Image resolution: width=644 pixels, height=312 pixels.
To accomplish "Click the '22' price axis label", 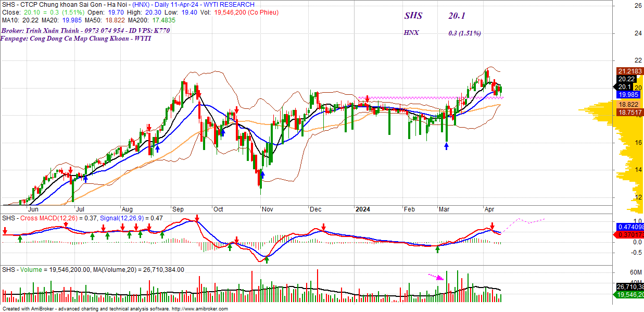I will 637,60.
